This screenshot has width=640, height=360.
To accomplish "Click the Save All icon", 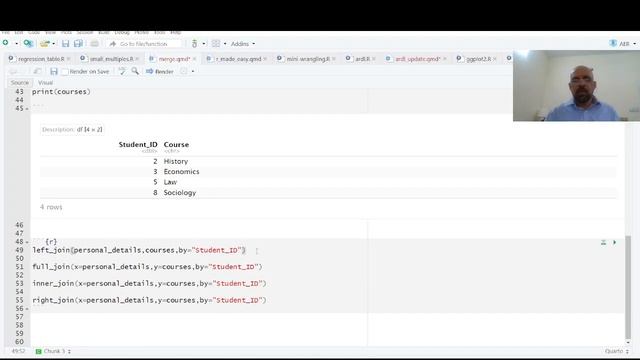I will pos(78,43).
